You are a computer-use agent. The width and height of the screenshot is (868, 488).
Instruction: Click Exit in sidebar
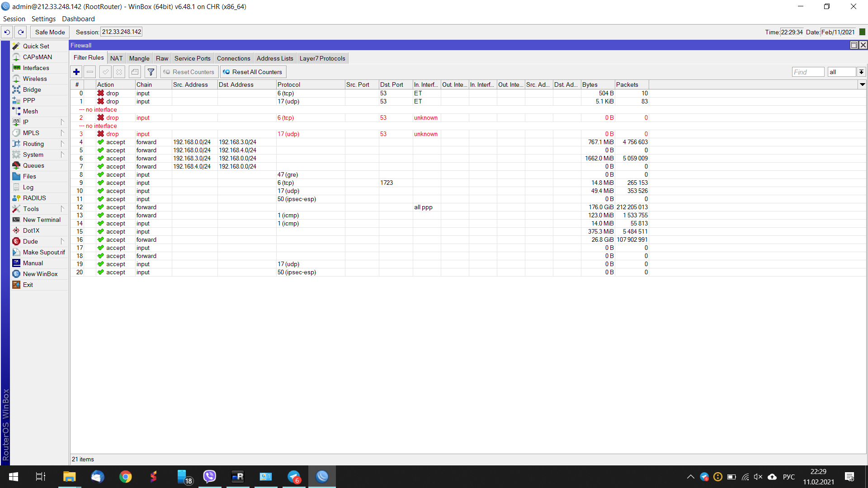tap(28, 285)
